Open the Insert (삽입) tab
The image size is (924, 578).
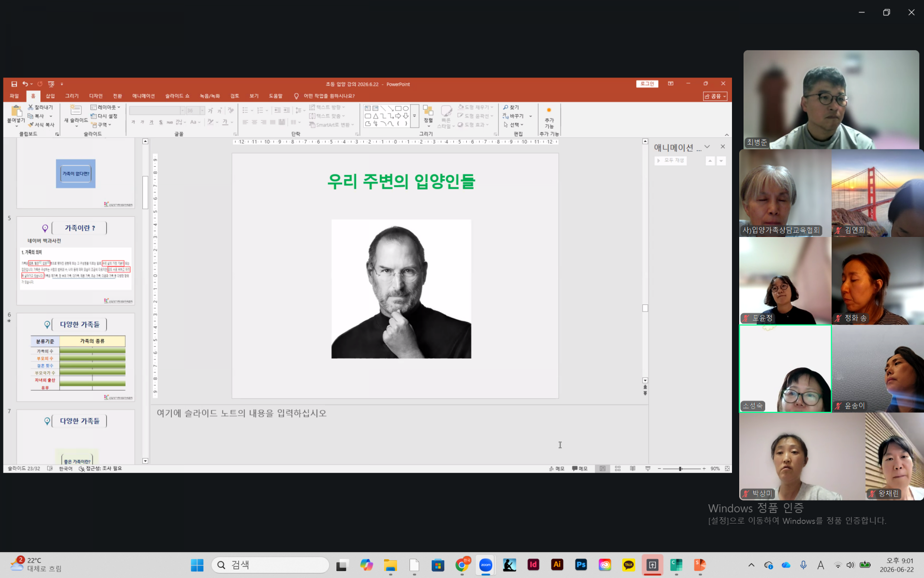point(51,96)
